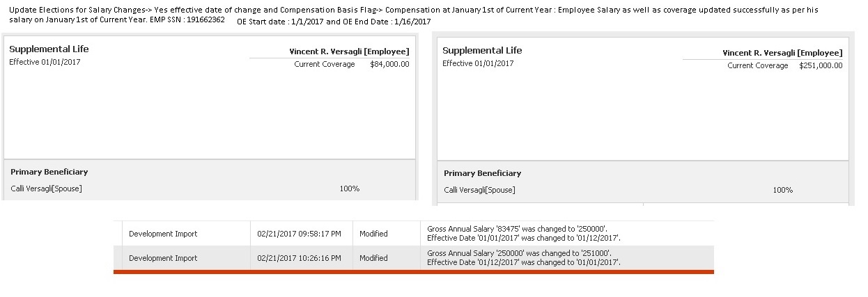
Task: Click the 02/21/2017 09:58:17 PM timestamp
Action: [299, 234]
